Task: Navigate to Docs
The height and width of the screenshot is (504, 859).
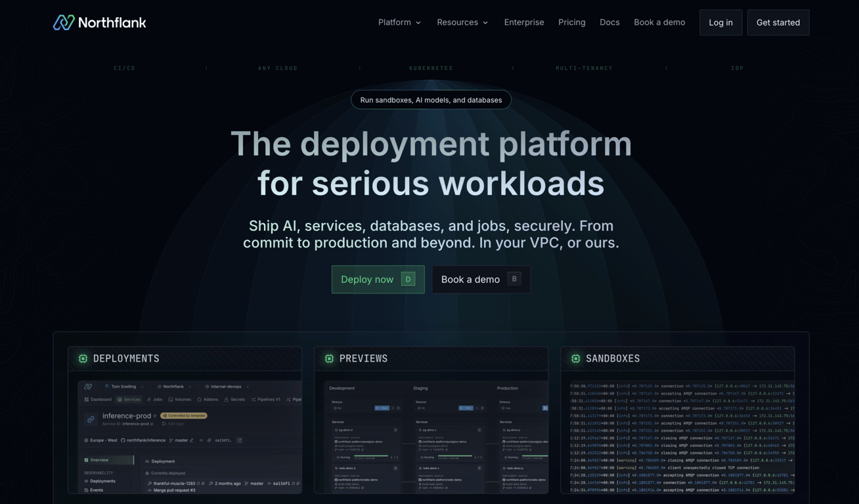Action: pyautogui.click(x=609, y=22)
